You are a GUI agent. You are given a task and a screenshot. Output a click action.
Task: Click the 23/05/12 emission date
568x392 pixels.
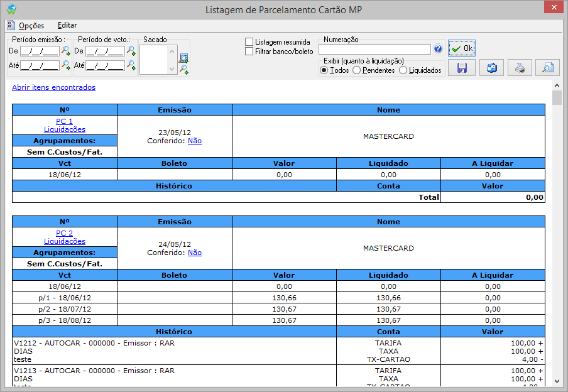175,133
